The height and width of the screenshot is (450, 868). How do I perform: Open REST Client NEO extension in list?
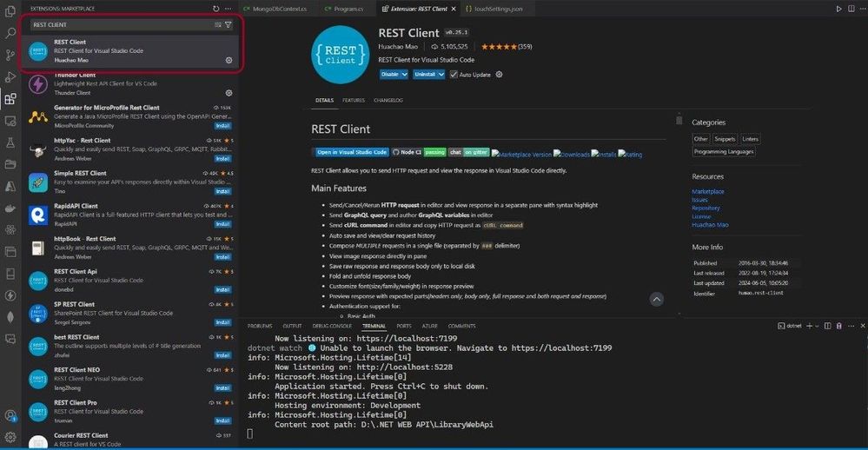[131, 379]
